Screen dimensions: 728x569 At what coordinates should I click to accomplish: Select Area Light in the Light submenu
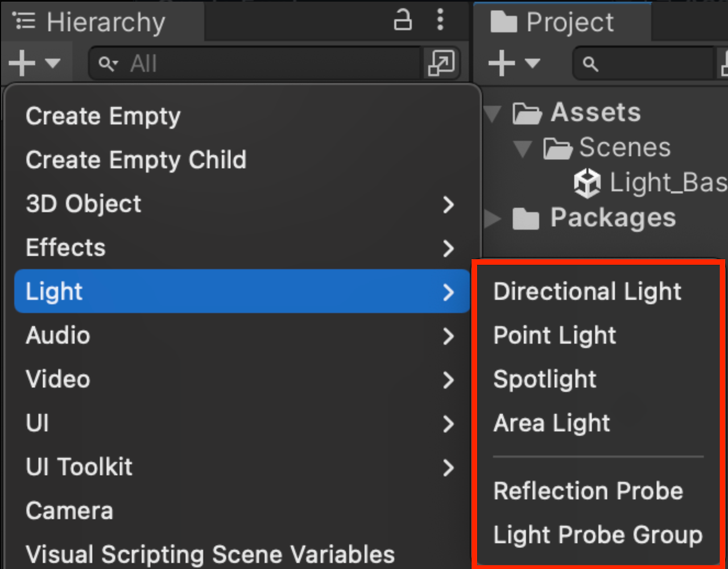(552, 423)
